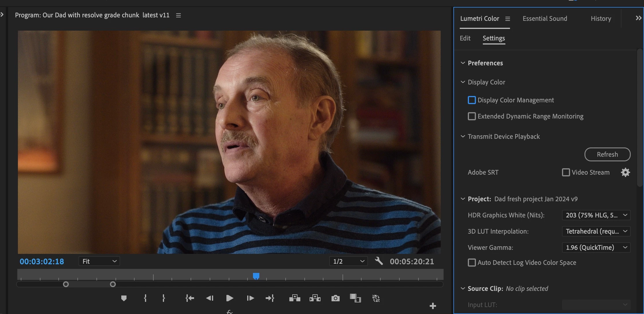This screenshot has width=644, height=314.
Task: Click the Export Frame camera icon
Action: [335, 298]
